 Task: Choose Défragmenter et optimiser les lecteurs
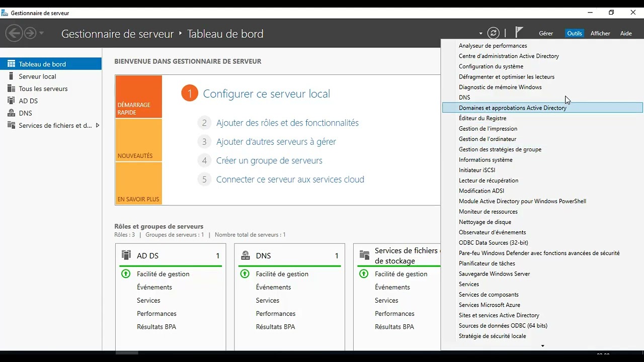(542, 77)
